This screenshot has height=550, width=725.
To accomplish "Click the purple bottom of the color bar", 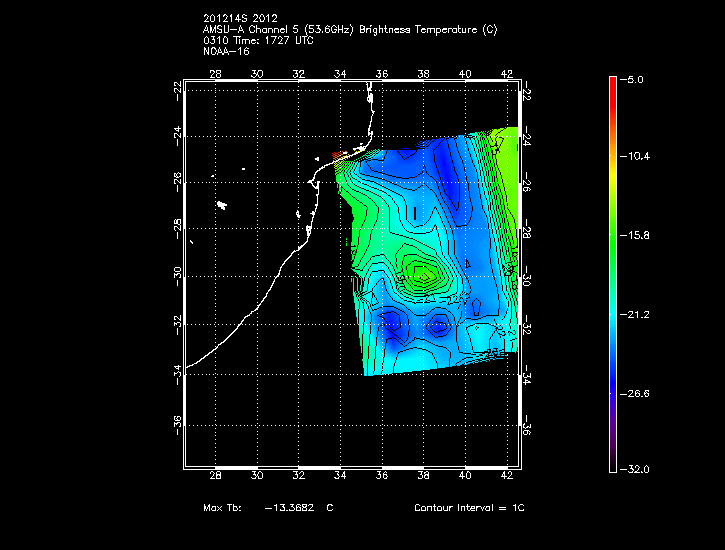I will (612, 455).
